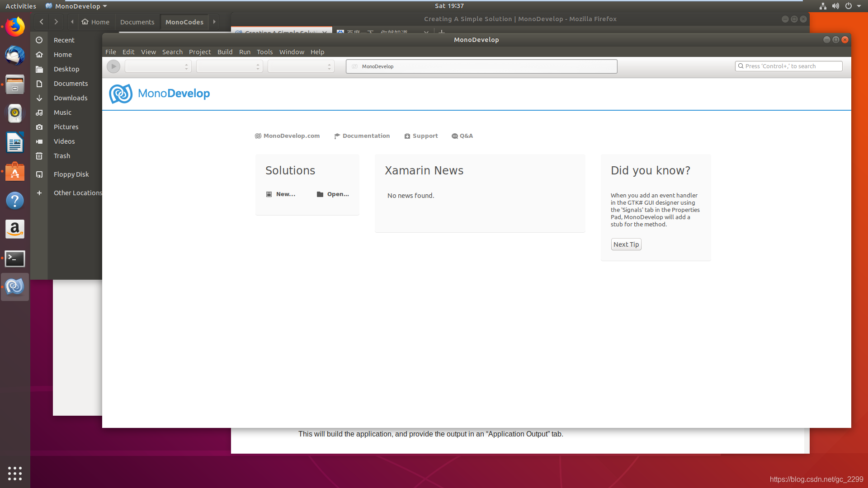Expand the first configuration combo box
Image resolution: width=868 pixels, height=488 pixels.
click(x=158, y=66)
